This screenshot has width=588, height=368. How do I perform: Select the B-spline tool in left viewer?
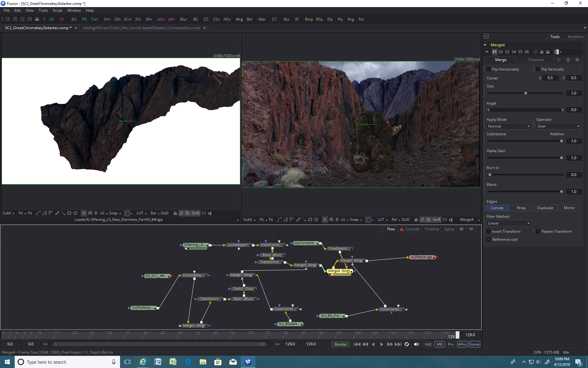(45, 213)
